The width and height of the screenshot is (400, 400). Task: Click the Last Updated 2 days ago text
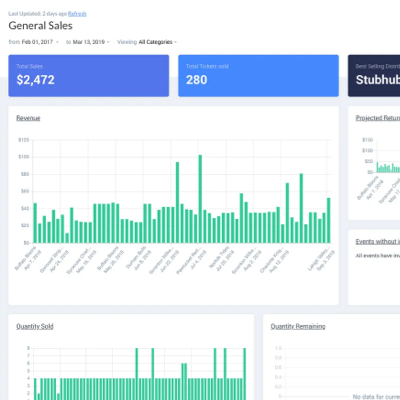[38, 14]
